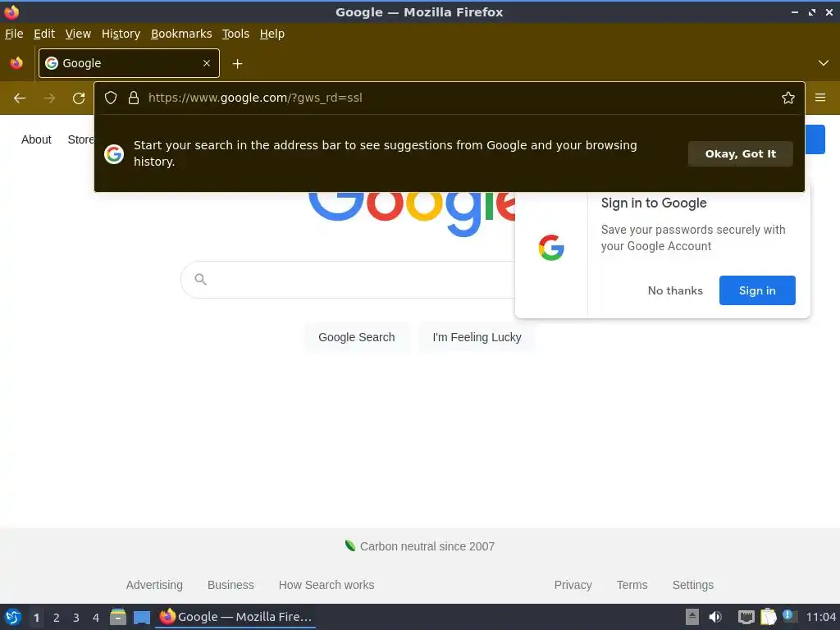Open the Tools menu

pos(235,34)
